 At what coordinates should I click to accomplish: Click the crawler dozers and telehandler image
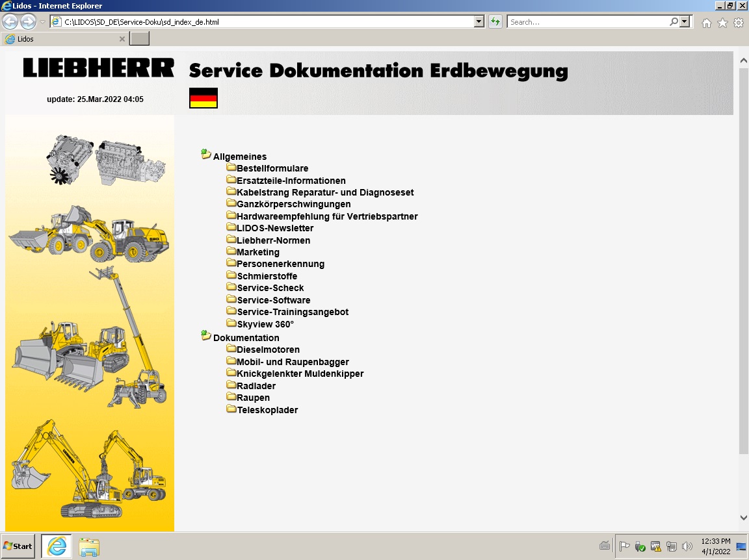coord(89,338)
